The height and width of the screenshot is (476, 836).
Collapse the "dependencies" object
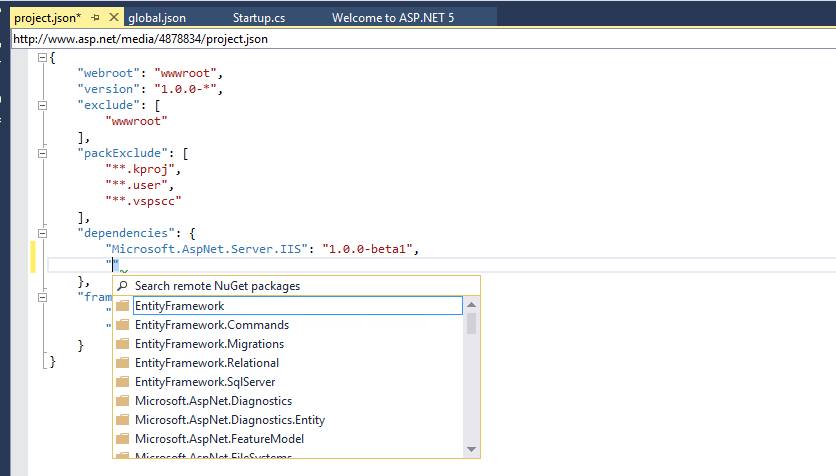pos(43,233)
